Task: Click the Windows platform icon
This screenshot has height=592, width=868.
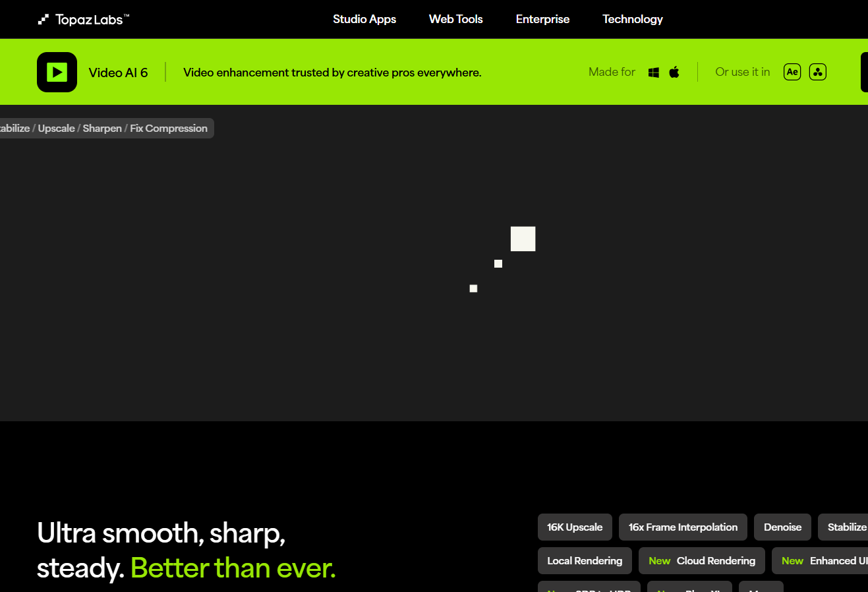Action: (654, 73)
